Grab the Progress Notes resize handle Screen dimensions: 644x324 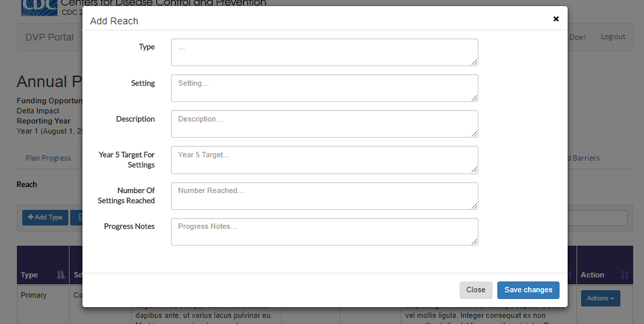click(474, 242)
